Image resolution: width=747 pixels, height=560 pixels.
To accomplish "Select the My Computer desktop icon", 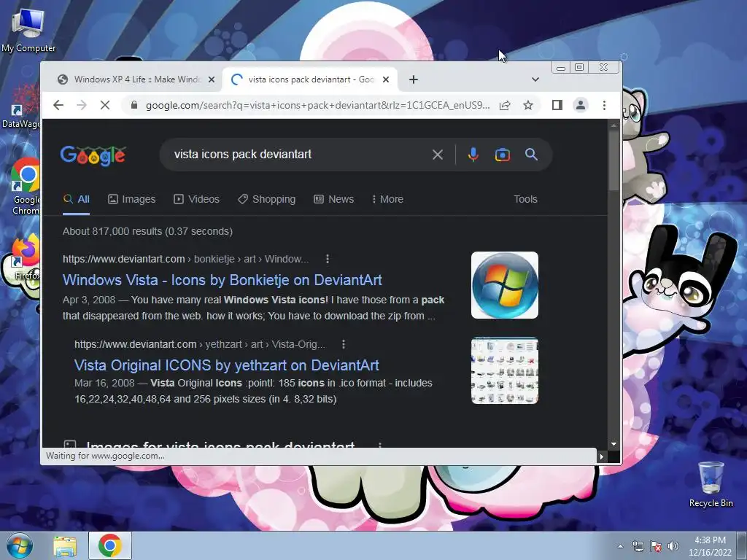I will 28,31.
